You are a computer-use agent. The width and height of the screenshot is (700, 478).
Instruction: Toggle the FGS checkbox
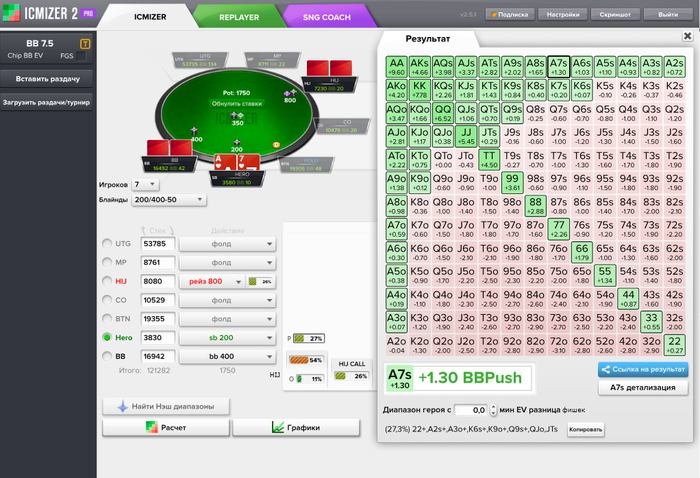pos(81,56)
